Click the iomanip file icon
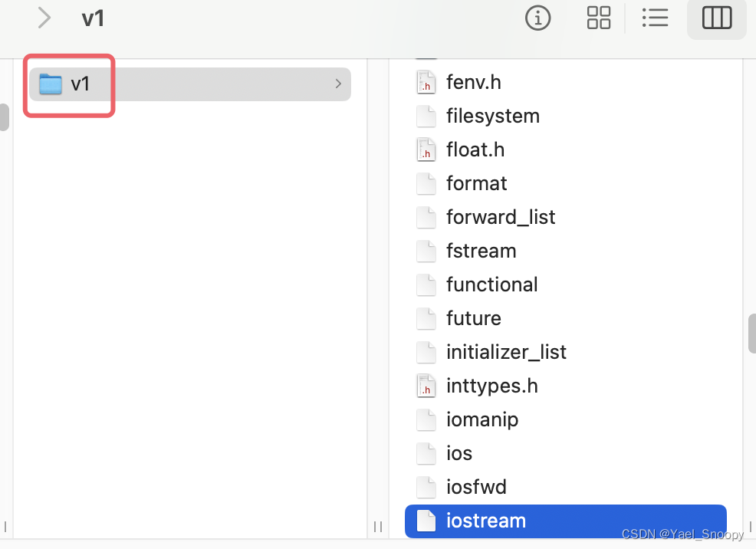The width and height of the screenshot is (756, 549). click(426, 419)
